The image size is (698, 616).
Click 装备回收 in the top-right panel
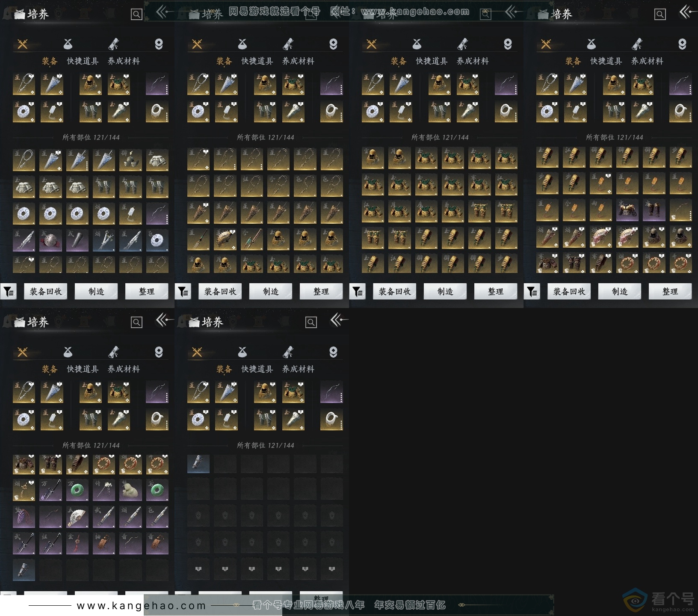click(569, 292)
